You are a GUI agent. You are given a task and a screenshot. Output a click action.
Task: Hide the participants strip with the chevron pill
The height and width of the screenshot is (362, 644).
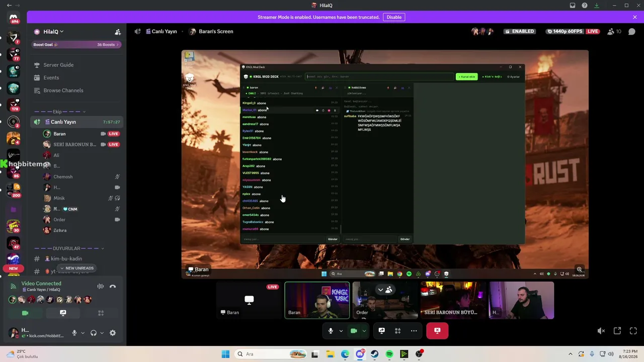(385, 290)
